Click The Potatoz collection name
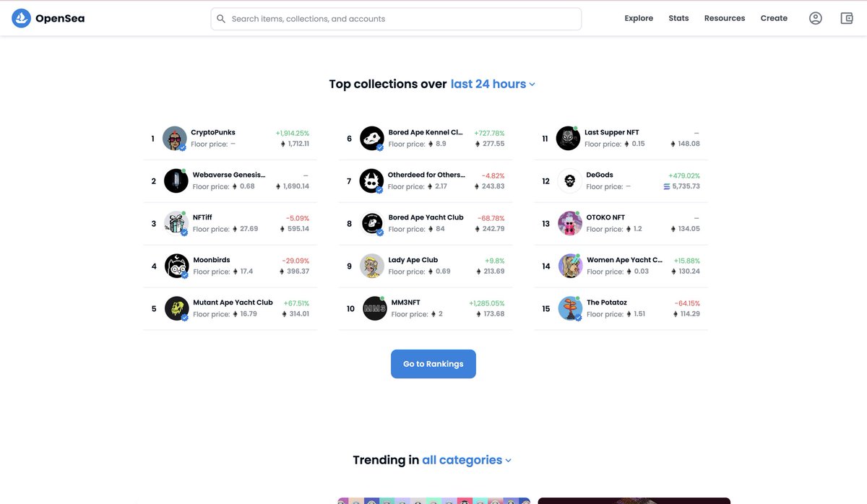The width and height of the screenshot is (867, 504). click(607, 303)
